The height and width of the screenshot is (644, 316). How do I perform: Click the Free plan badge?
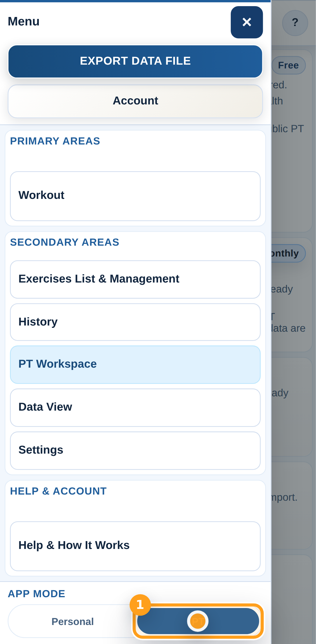pos(288,65)
